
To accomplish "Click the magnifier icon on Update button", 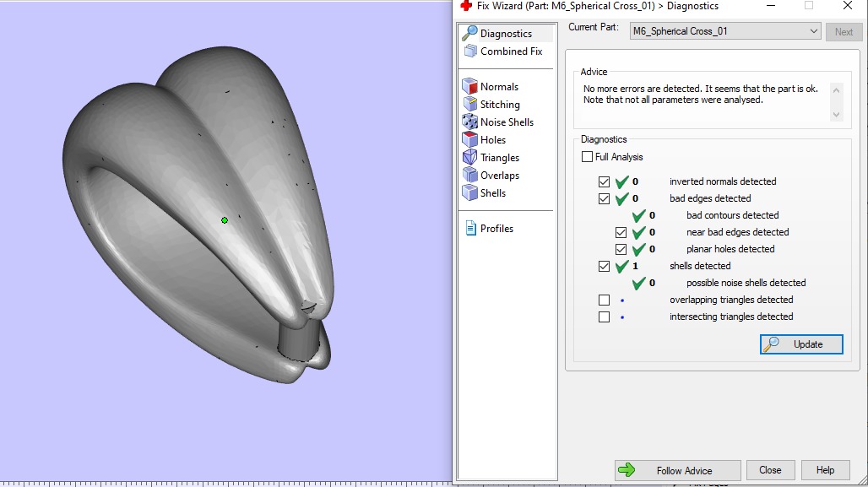I will (x=771, y=344).
